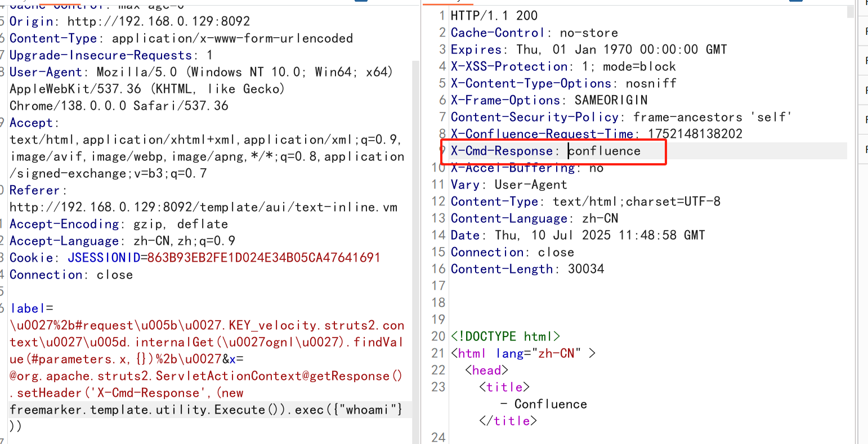
Task: Click the JSESSIONID cookie value
Action: coord(264,258)
